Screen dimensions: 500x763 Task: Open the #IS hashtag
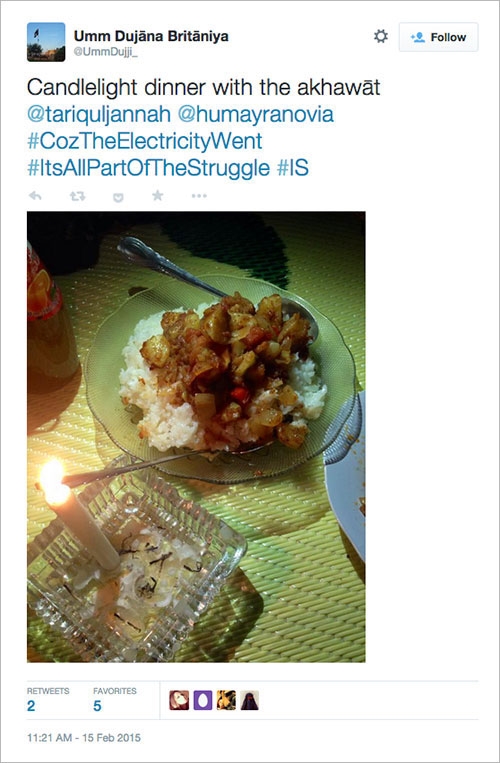tap(293, 168)
